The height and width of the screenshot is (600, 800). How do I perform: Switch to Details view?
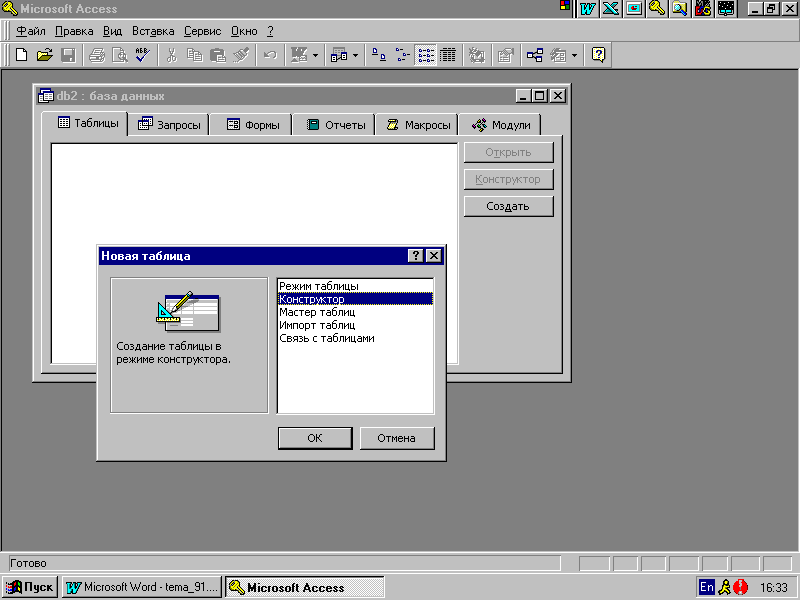coord(448,55)
